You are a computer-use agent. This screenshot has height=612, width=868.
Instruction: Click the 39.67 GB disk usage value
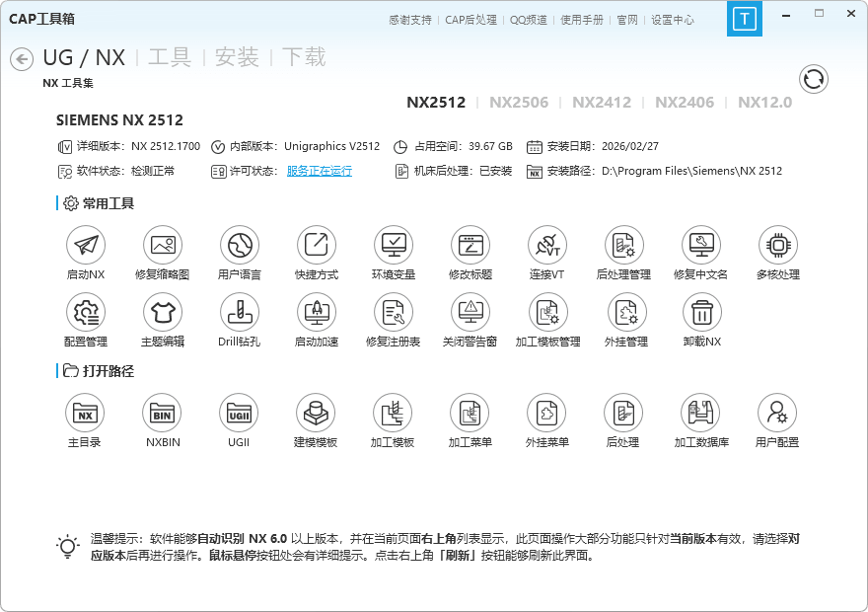[490, 146]
